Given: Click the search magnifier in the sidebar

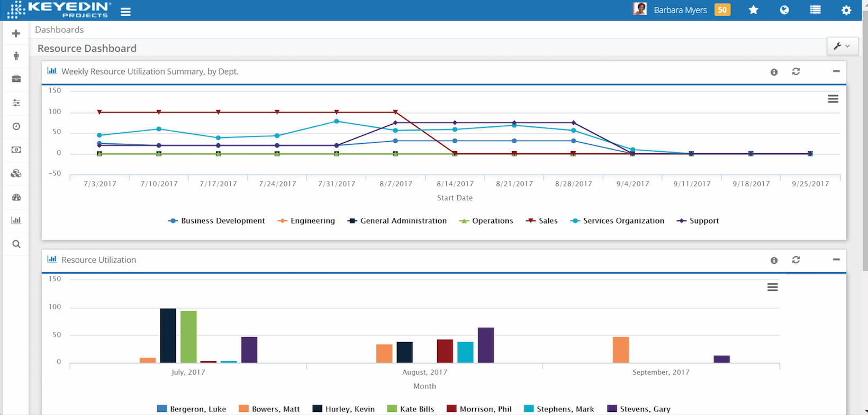Looking at the screenshot, I should (16, 244).
